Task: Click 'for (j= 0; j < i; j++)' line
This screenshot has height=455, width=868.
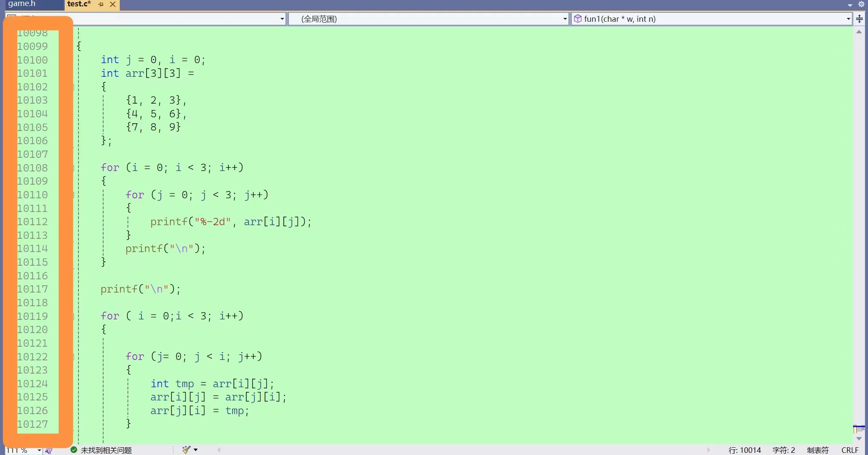Action: [194, 356]
